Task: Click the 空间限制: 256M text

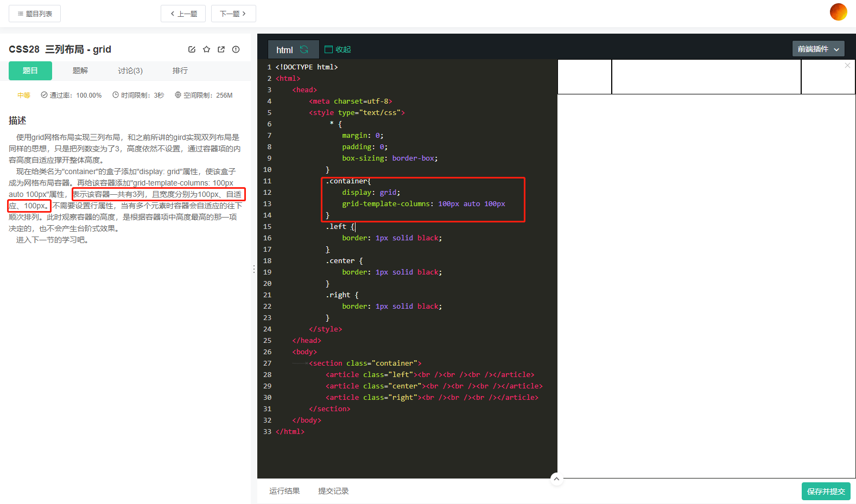Action: tap(208, 95)
